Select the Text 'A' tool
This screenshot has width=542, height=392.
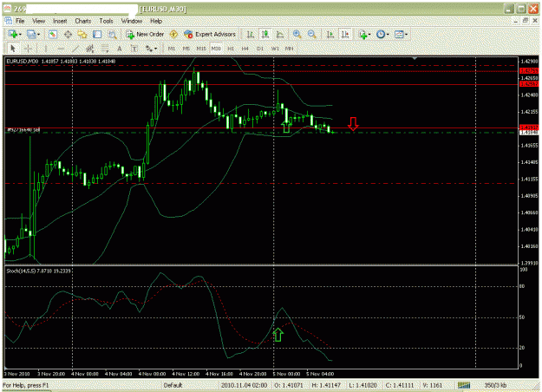[x=120, y=49]
